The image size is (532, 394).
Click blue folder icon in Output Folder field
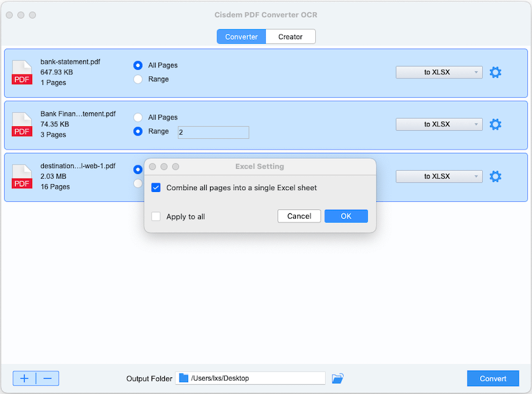(x=184, y=378)
